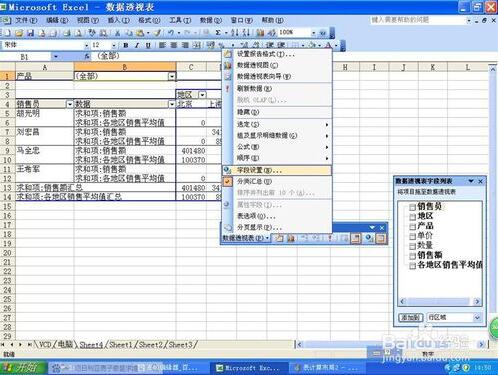498x375 pixels.
Task: Click the Align Right icon
Action: [185, 45]
